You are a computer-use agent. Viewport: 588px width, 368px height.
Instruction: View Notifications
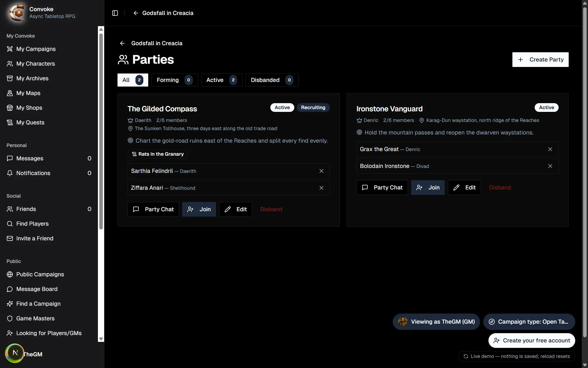tap(49, 173)
